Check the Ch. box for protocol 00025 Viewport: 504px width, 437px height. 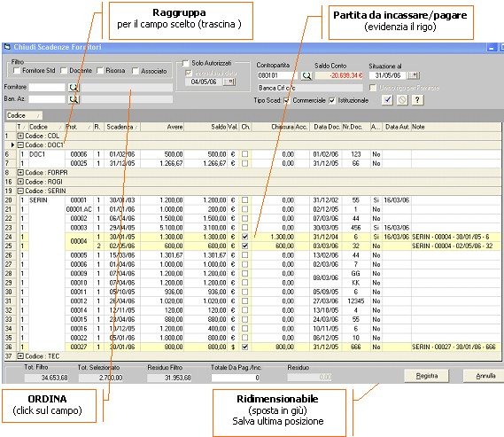click(245, 163)
